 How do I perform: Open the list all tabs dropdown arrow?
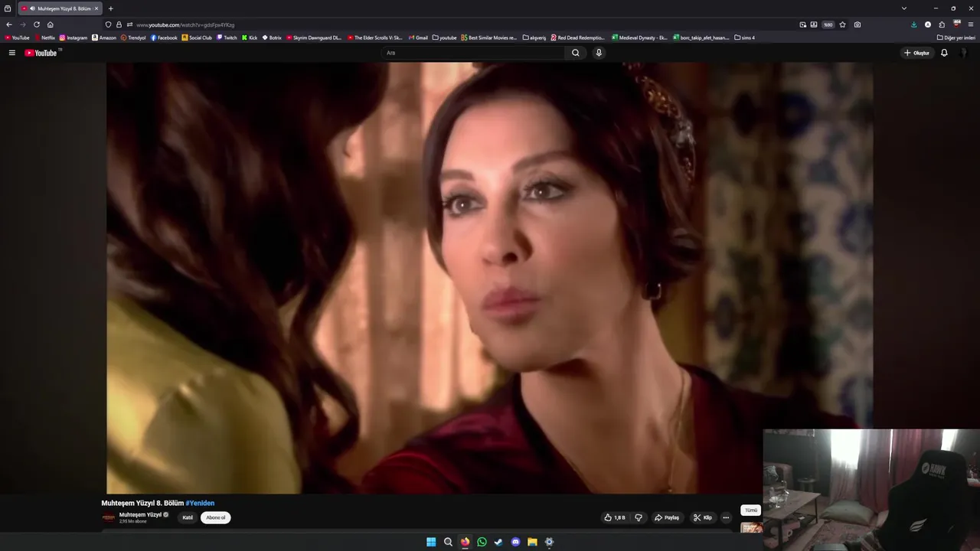coord(904,8)
